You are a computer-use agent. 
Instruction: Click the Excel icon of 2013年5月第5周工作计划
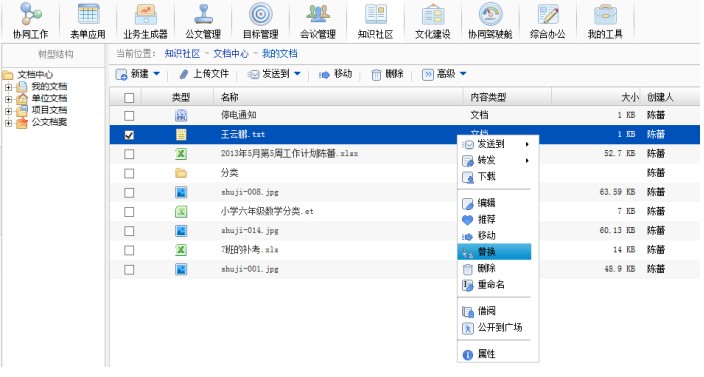tap(181, 154)
